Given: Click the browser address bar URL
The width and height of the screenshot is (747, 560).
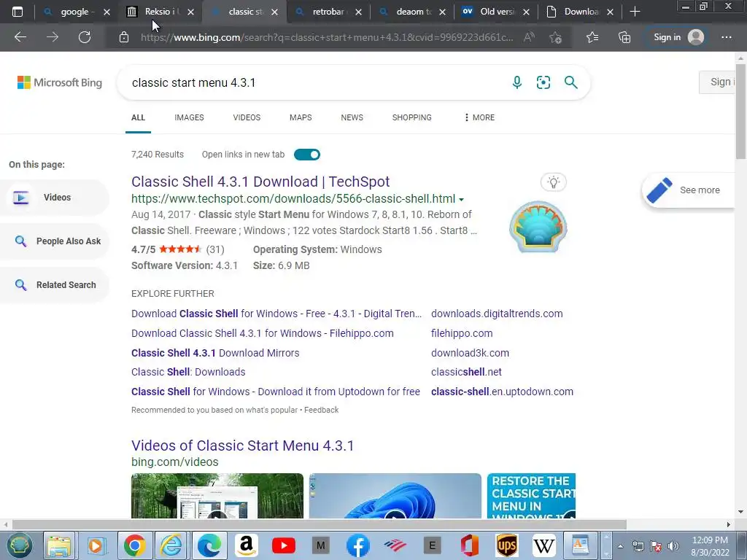Looking at the screenshot, I should pyautogui.click(x=327, y=37).
